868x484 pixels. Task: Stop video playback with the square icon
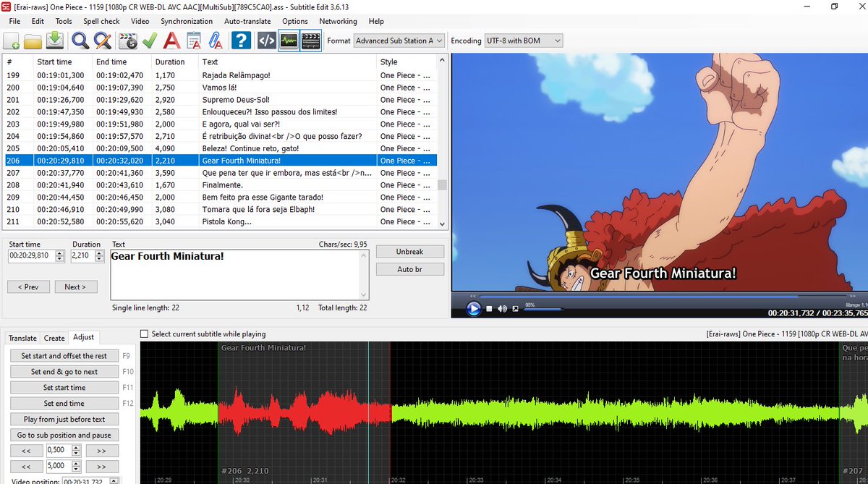click(489, 309)
